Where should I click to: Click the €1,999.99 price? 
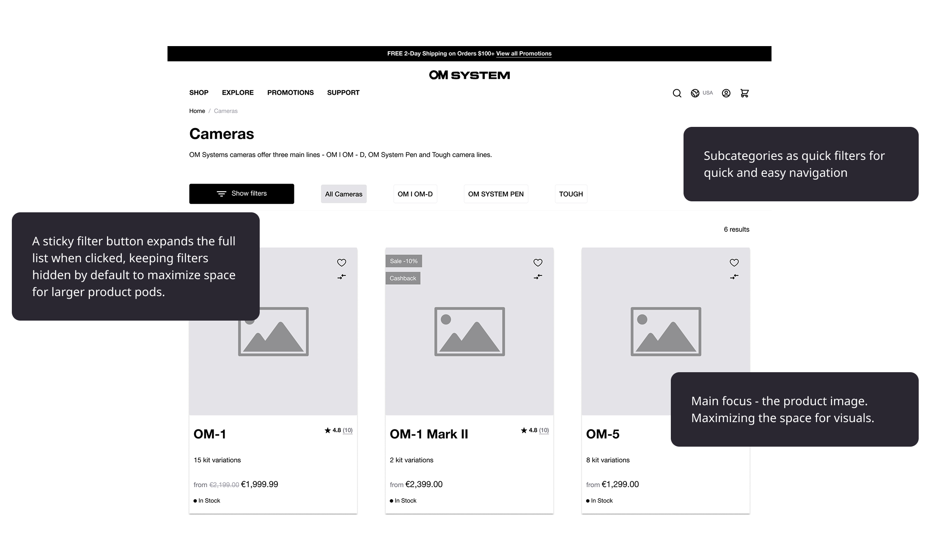tap(259, 484)
